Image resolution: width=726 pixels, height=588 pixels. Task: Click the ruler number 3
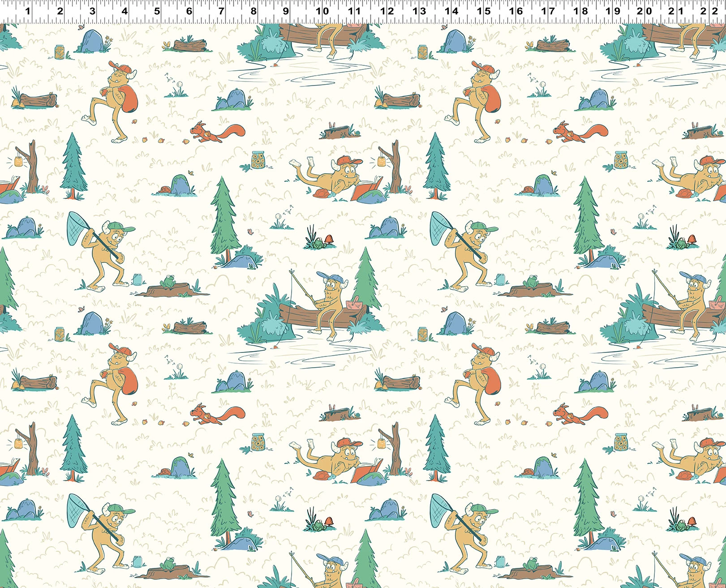tap(92, 11)
